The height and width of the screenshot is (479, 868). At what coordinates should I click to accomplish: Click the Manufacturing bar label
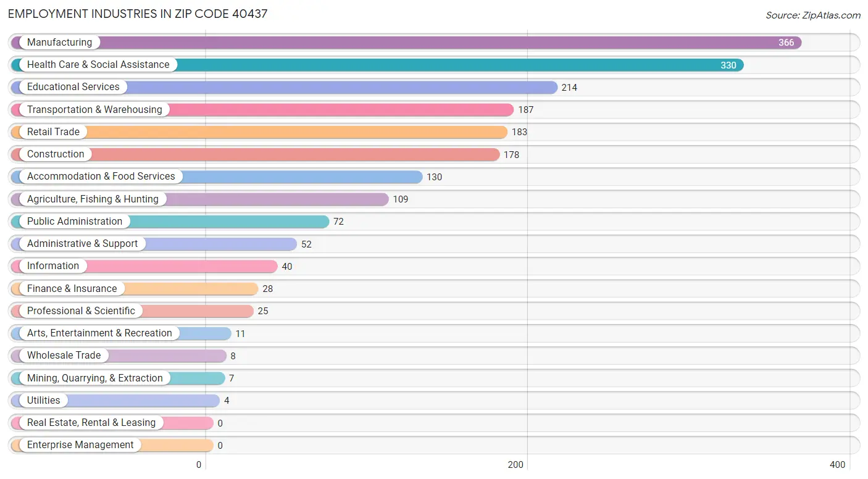[59, 42]
